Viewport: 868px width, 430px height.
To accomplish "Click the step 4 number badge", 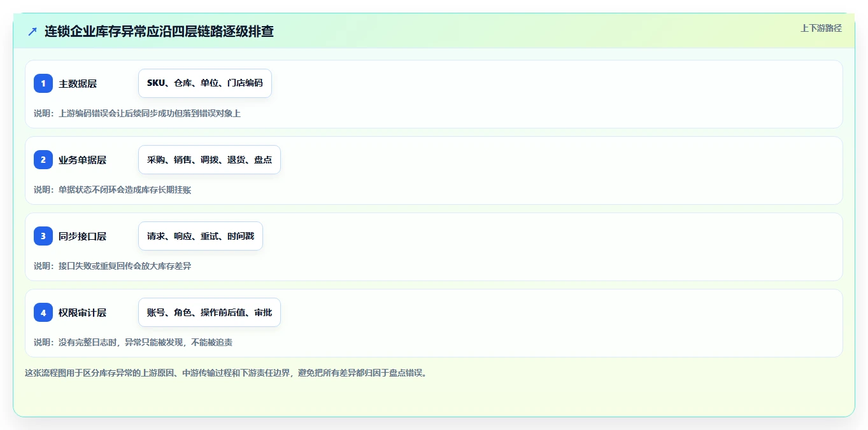I will 43,312.
